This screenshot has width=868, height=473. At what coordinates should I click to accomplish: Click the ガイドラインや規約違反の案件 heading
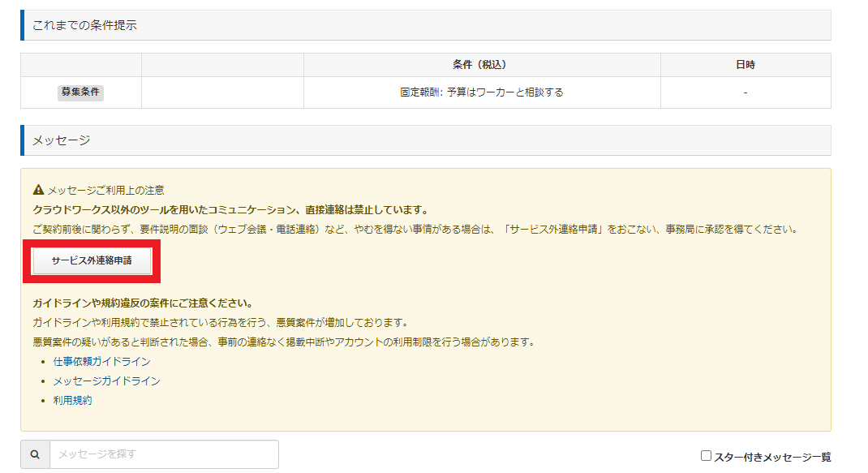click(142, 303)
